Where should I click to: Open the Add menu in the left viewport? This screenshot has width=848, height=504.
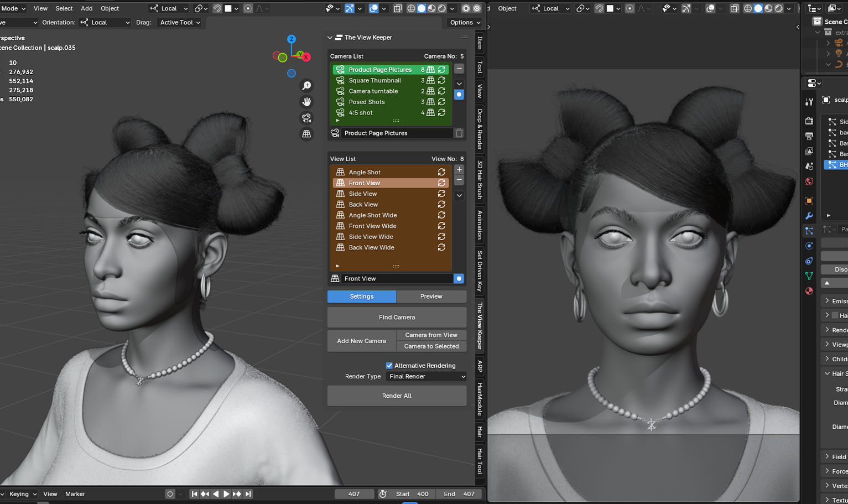[x=87, y=8]
